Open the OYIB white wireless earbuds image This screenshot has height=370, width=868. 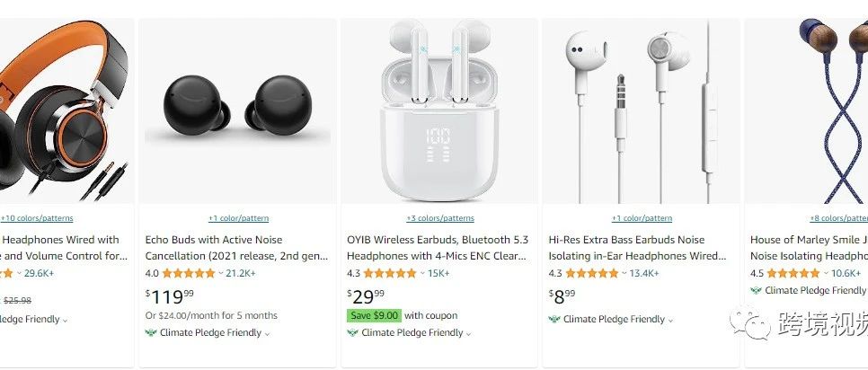(439, 110)
